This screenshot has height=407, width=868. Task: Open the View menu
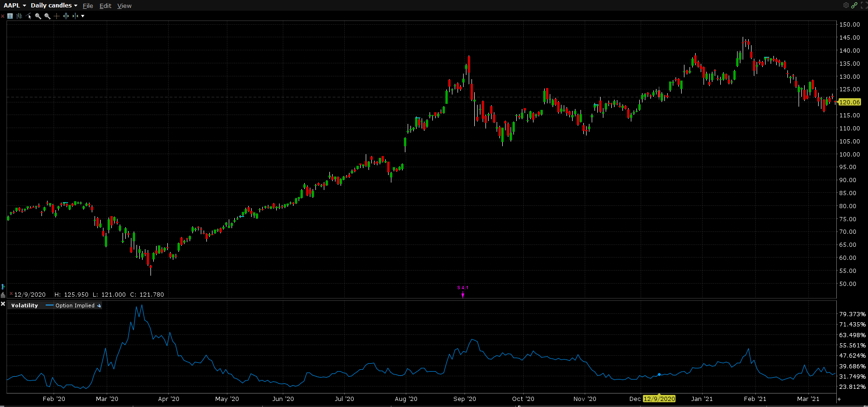click(x=124, y=6)
